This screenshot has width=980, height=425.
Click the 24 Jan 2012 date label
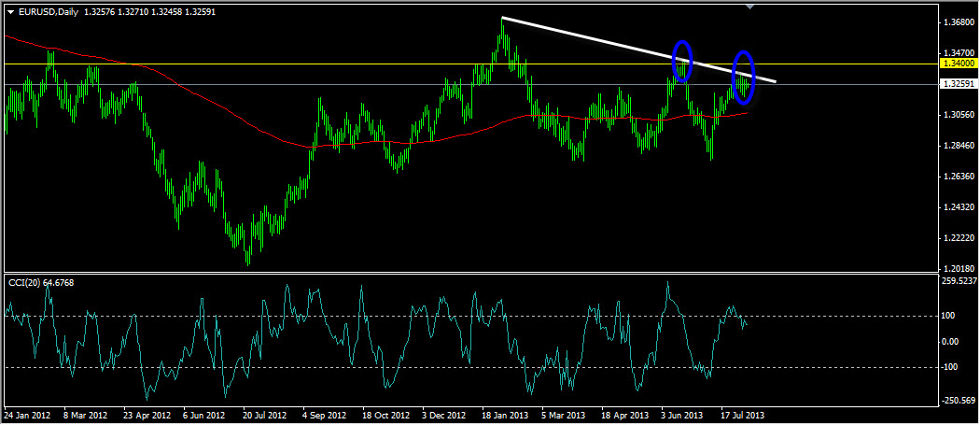pyautogui.click(x=27, y=415)
